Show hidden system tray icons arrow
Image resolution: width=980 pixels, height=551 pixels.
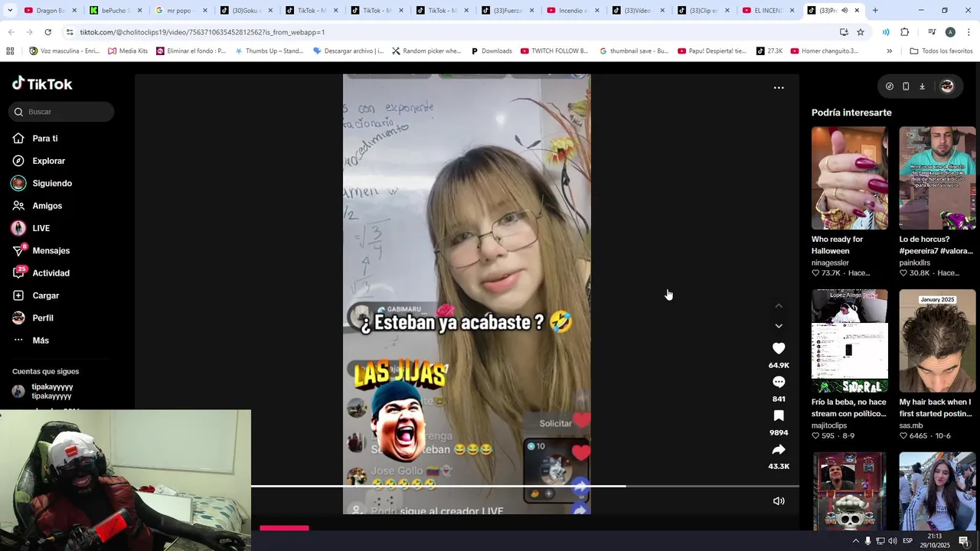point(855,541)
